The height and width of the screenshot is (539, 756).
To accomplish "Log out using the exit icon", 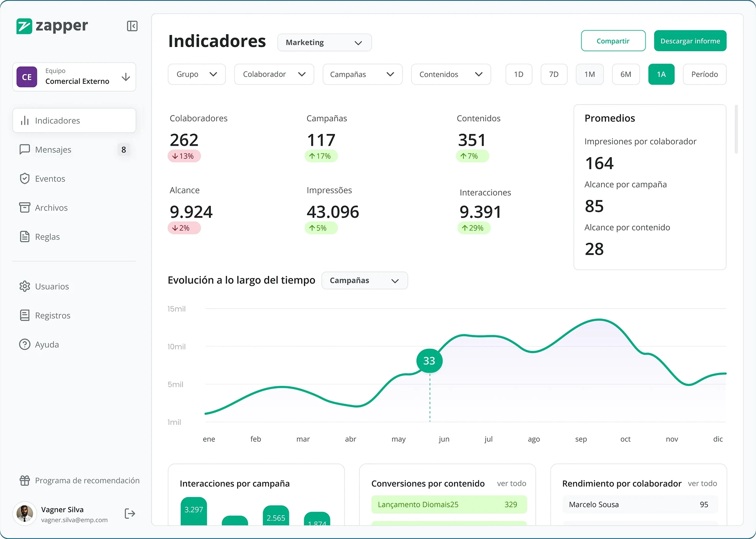I will [x=130, y=514].
